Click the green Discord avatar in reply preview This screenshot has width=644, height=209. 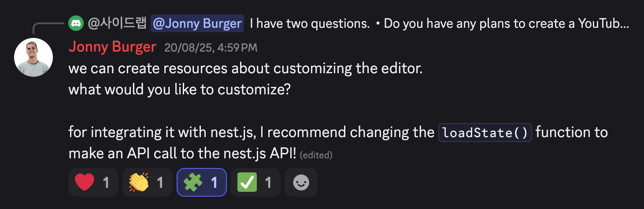click(76, 23)
